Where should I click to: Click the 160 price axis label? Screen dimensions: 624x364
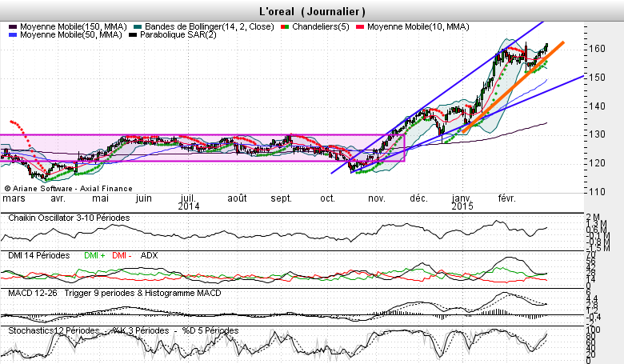[x=597, y=49]
